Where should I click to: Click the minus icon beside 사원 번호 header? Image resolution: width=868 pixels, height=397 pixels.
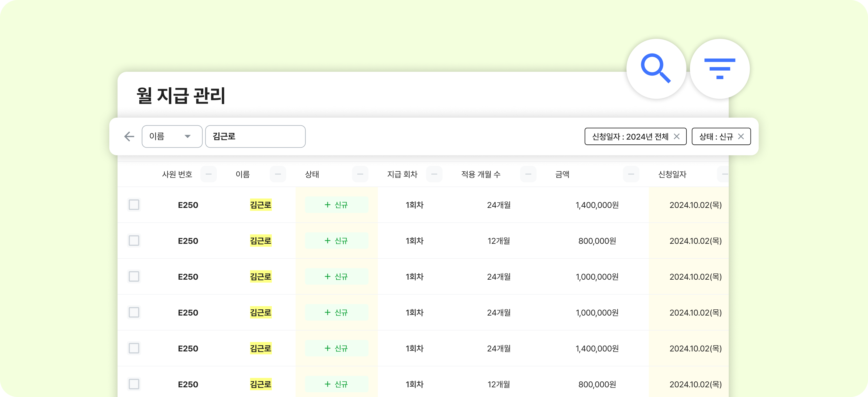pyautogui.click(x=208, y=174)
